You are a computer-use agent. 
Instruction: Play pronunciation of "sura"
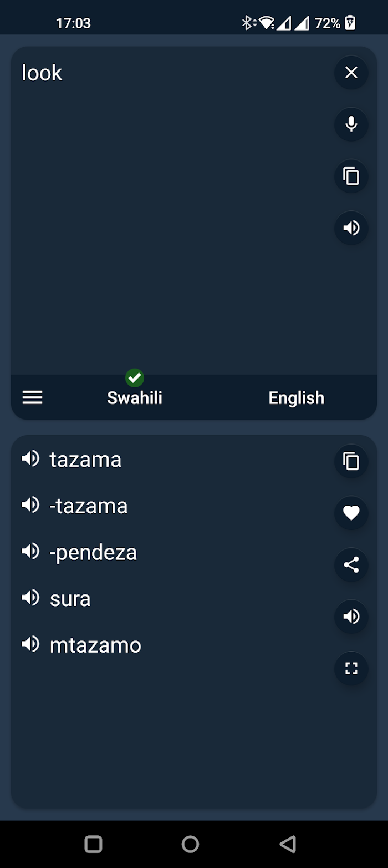point(30,598)
